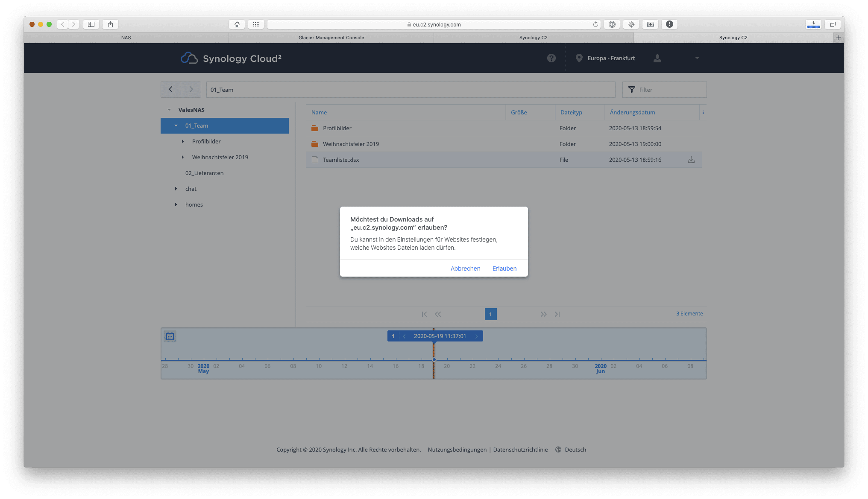Click Erlauben to allow downloads
The image size is (868, 499).
(x=504, y=268)
